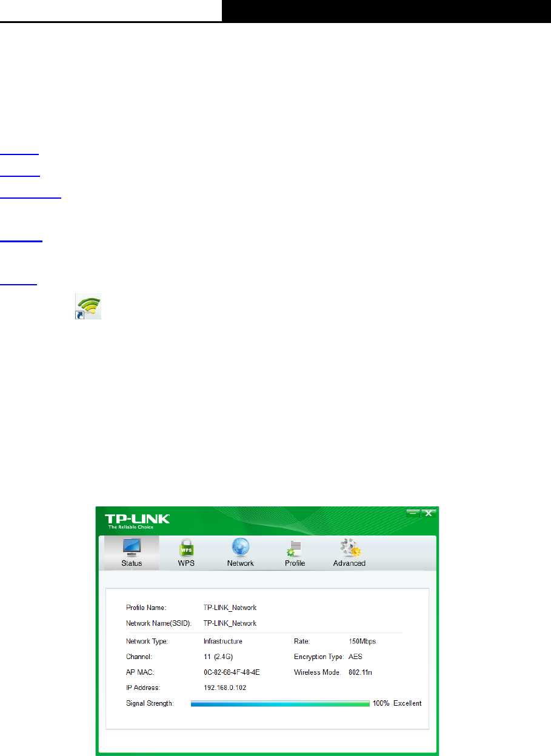The height and width of the screenshot is (756, 551).
Task: Select the channel value '11 (2.4G)'
Action: point(218,657)
